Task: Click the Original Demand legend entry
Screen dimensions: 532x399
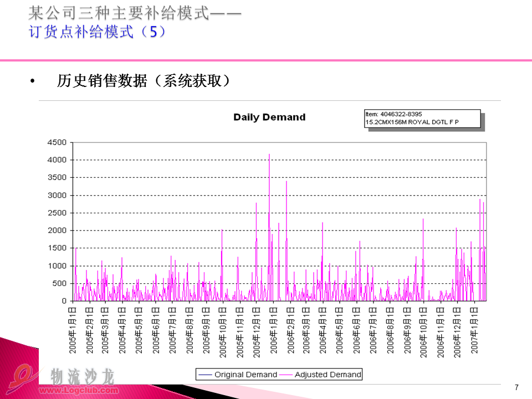Action: 238,375
